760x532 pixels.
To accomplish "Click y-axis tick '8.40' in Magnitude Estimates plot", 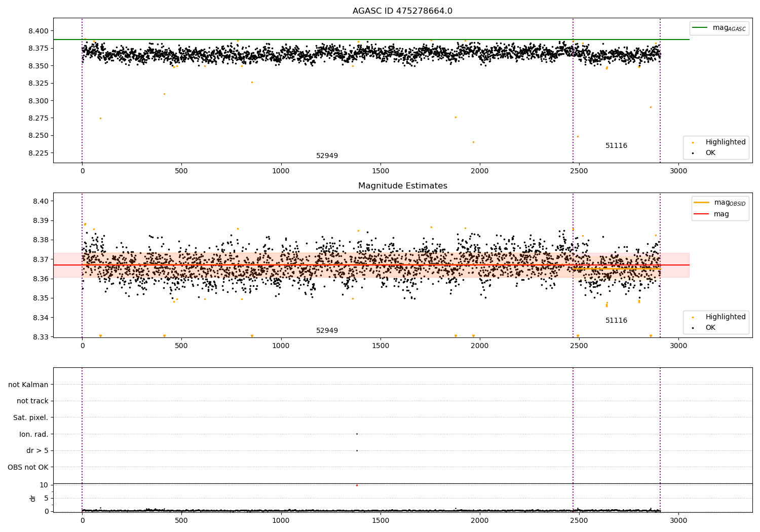I will point(41,201).
